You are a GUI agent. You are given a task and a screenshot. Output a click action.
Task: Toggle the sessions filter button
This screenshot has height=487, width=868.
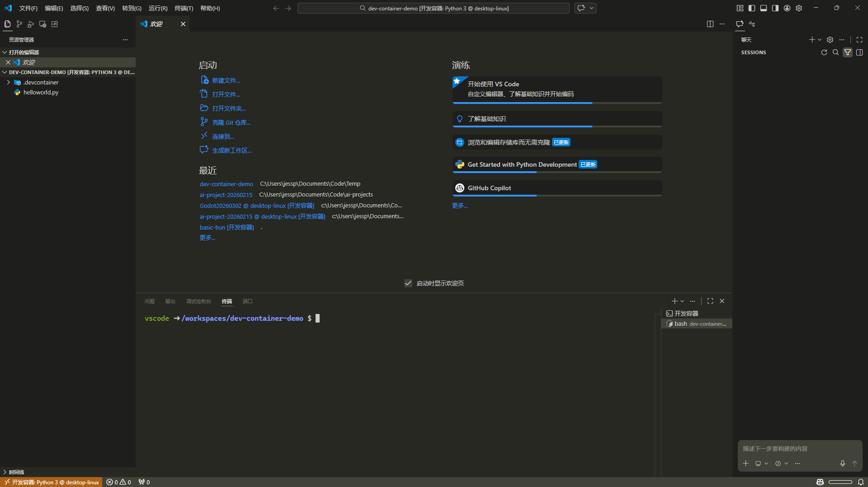pyautogui.click(x=848, y=52)
